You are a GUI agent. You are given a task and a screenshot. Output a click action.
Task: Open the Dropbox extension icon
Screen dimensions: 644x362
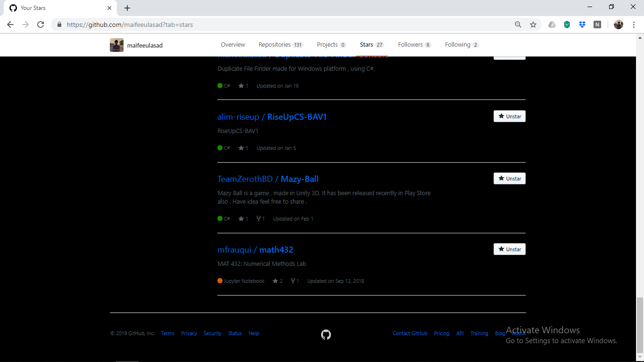582,25
